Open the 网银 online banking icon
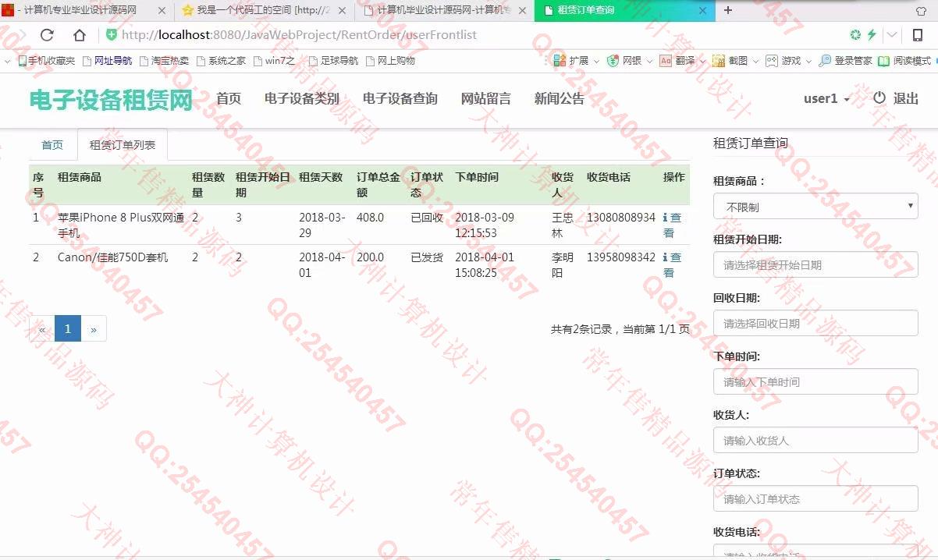This screenshot has height=560, width=938. (613, 61)
